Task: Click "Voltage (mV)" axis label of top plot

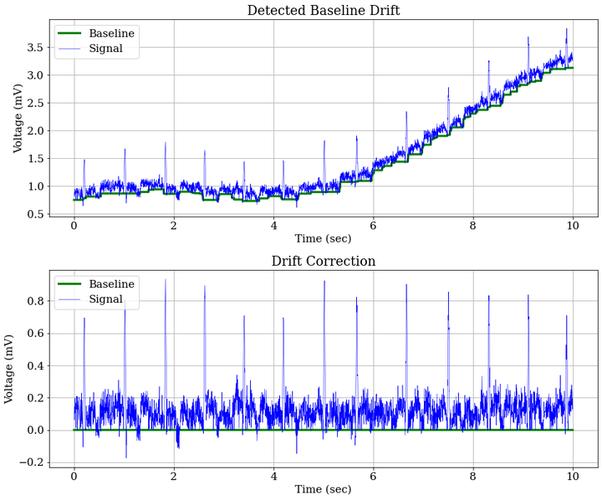Action: tap(18, 118)
